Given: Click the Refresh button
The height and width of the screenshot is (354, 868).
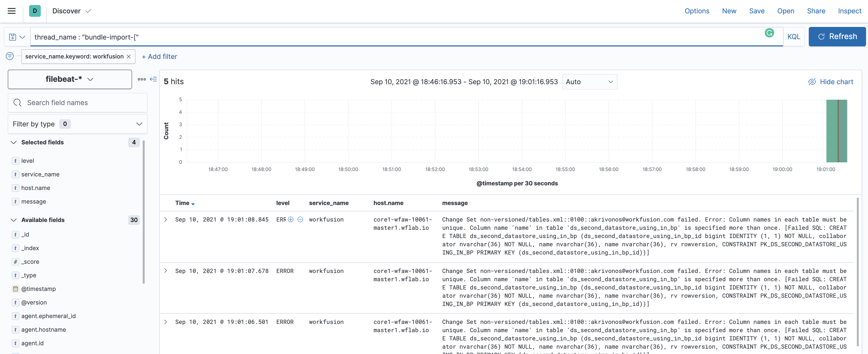Looking at the screenshot, I should 837,37.
